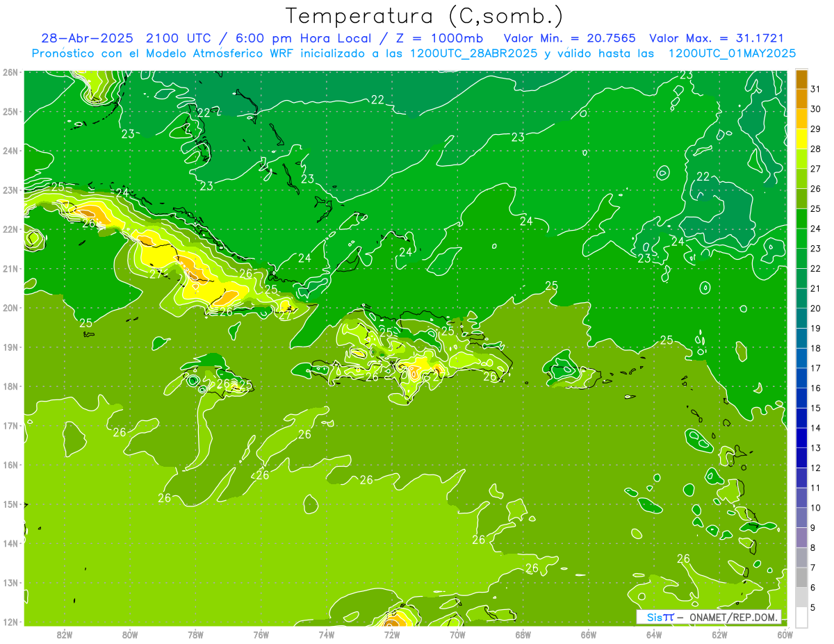Click the '64W' longitude axis label
834x644 pixels.
coord(654,634)
